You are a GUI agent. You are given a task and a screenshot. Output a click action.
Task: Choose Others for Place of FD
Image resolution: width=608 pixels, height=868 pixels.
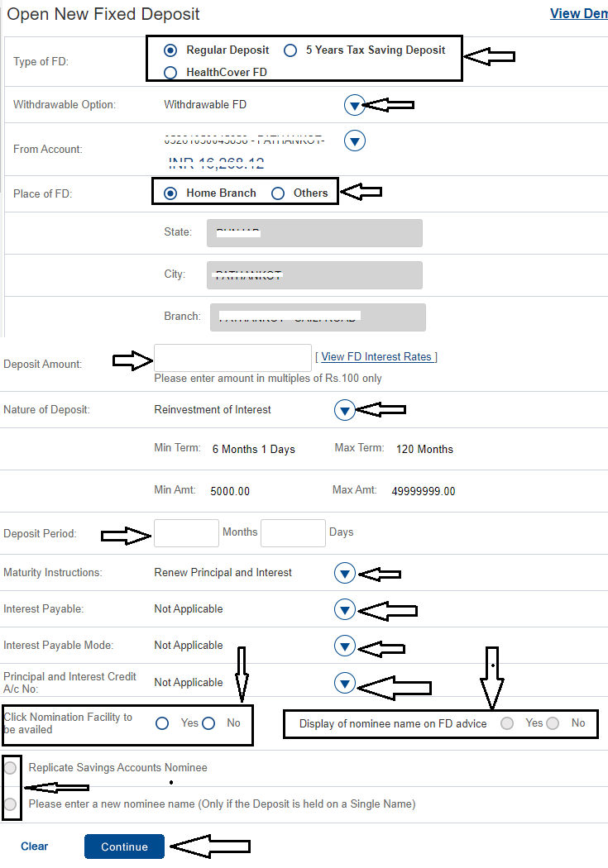[x=278, y=193]
